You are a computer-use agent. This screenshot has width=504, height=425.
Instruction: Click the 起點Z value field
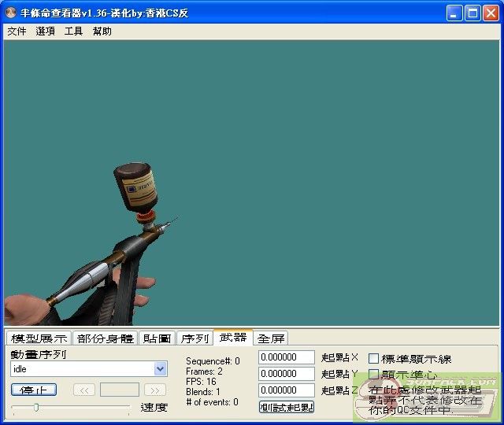tap(287, 390)
